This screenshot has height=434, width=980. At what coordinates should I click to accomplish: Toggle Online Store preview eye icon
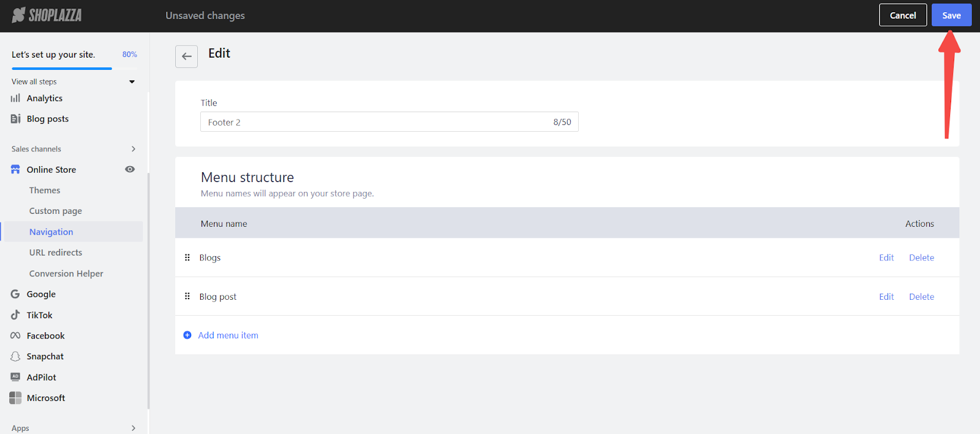tap(130, 169)
